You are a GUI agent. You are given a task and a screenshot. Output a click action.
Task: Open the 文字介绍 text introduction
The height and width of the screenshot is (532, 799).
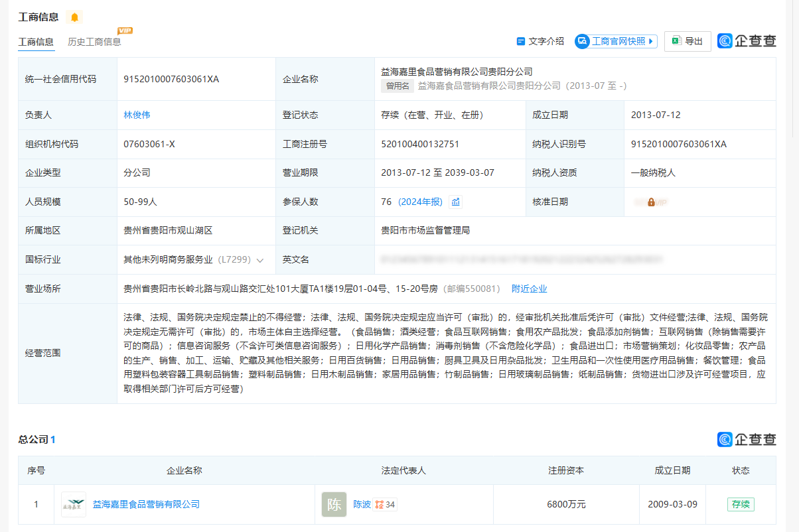pos(540,41)
